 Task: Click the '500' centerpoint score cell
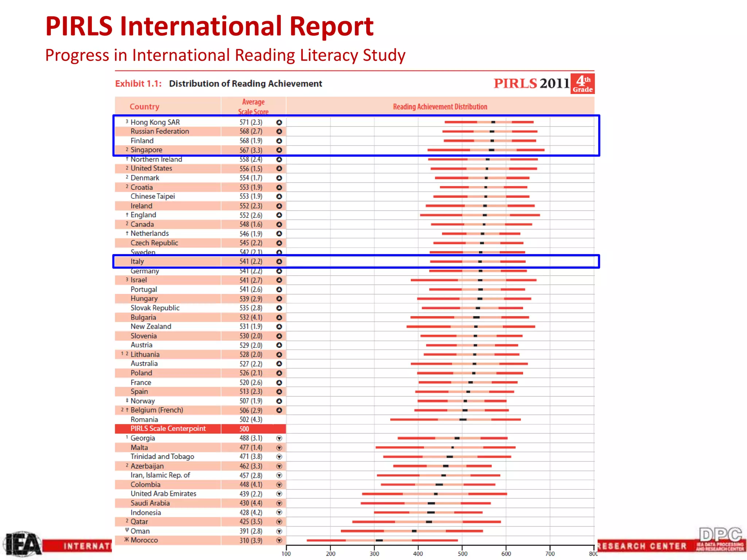(x=244, y=429)
